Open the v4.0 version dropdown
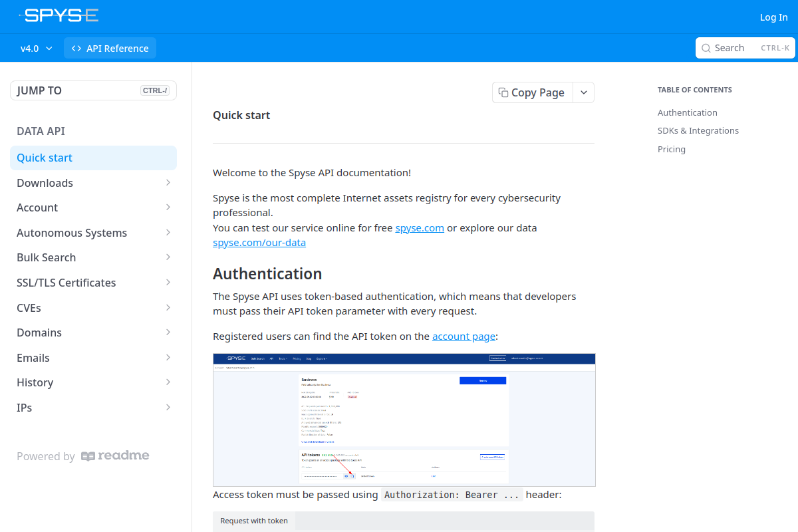Viewport: 798px width, 532px height. (37, 49)
